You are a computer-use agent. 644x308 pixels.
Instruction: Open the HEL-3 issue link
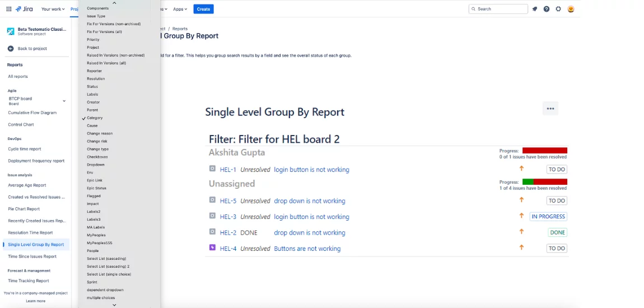(228, 217)
